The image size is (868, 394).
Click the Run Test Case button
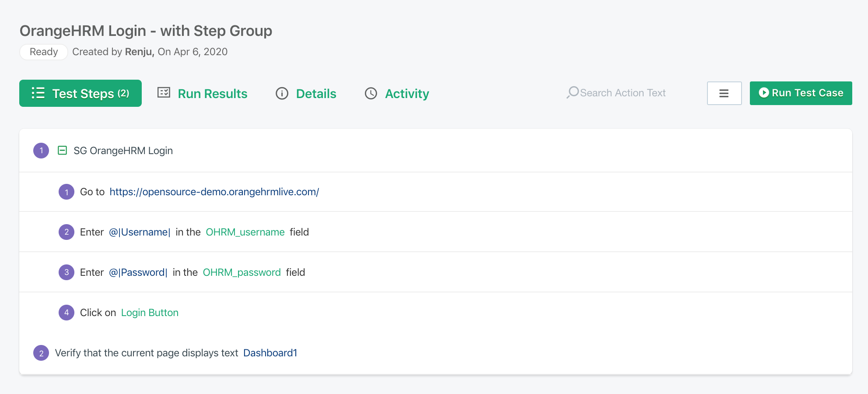tap(801, 93)
